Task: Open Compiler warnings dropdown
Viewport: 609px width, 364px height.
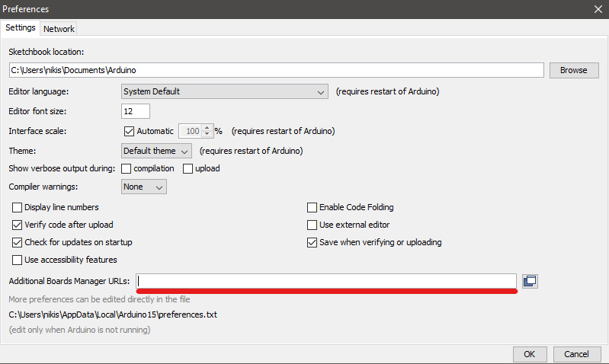Action: click(x=144, y=187)
